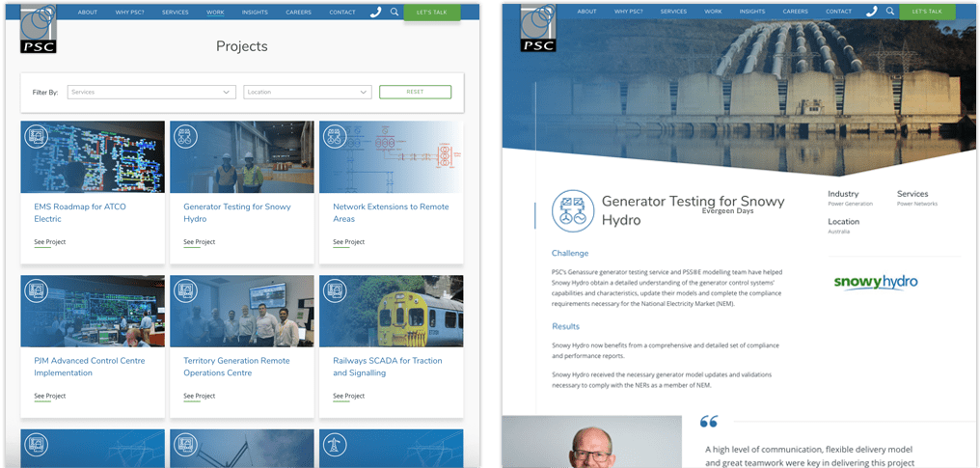Click the search magnifier in right page header
980x468 pixels.
pyautogui.click(x=890, y=12)
